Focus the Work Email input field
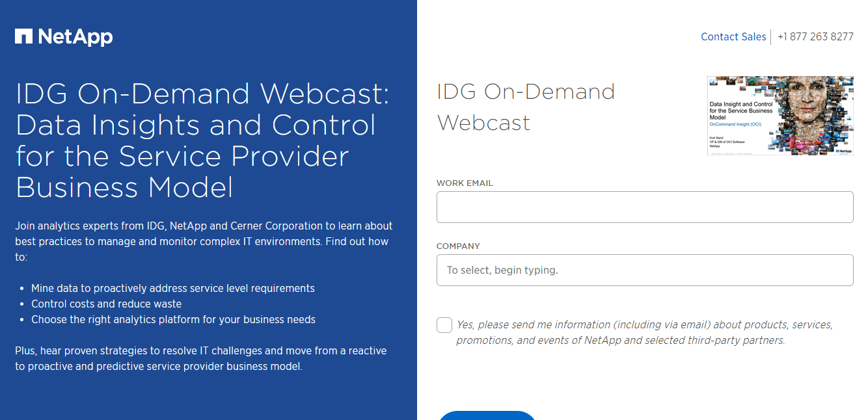Screen dimensions: 868x420 [x=645, y=207]
